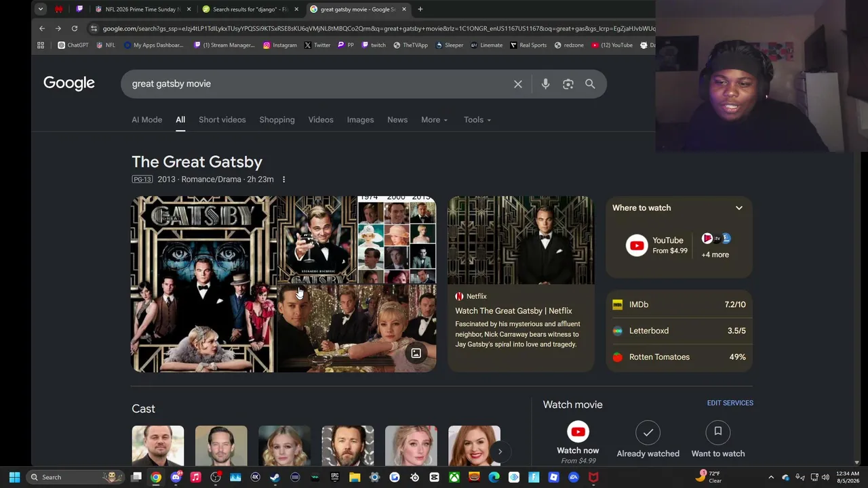Viewport: 868px width, 488px height.
Task: Open the Gatsby movie poster thumbnail
Action: pos(203,284)
